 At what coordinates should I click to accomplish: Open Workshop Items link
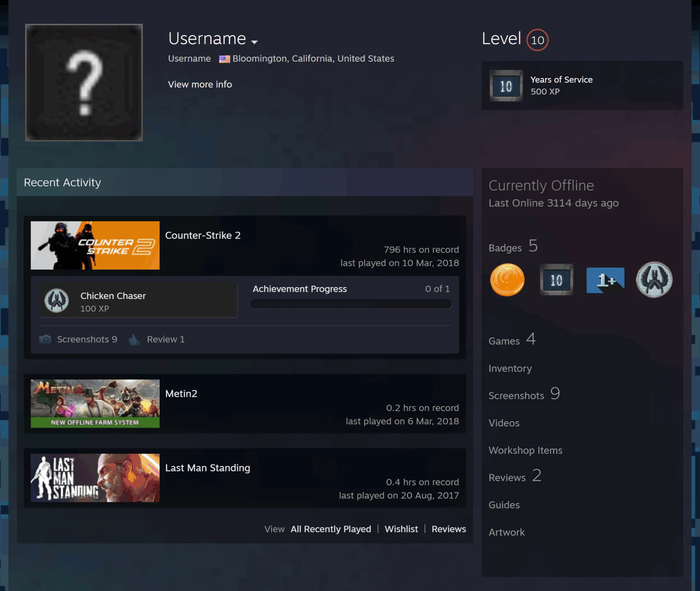click(525, 451)
